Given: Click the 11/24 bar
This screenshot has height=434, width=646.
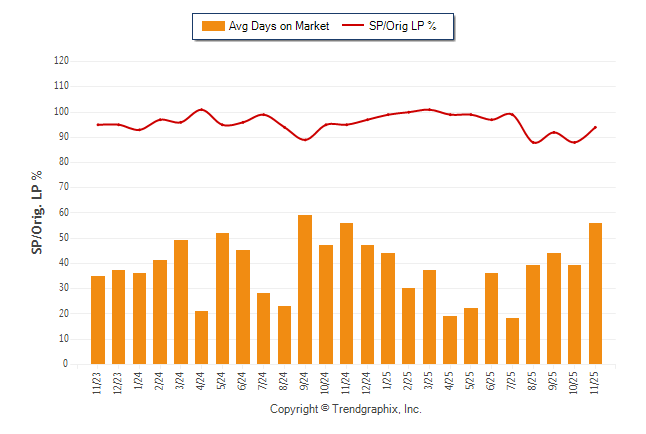Looking at the screenshot, I should tap(347, 293).
